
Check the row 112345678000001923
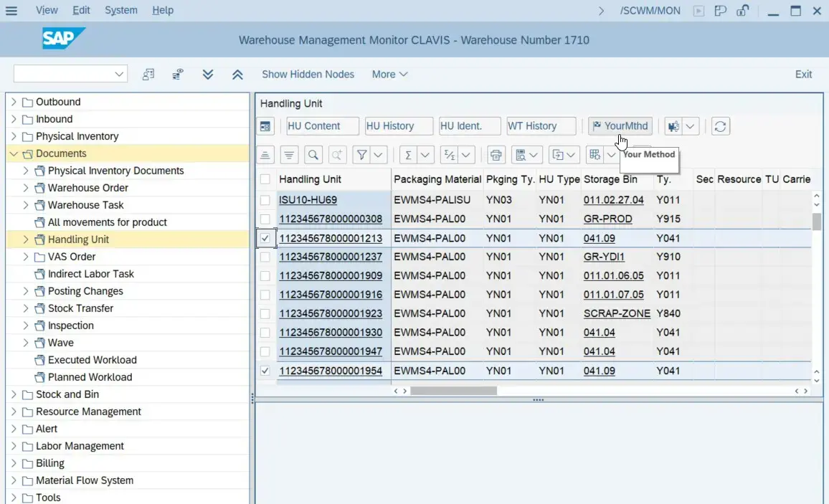[x=265, y=314]
